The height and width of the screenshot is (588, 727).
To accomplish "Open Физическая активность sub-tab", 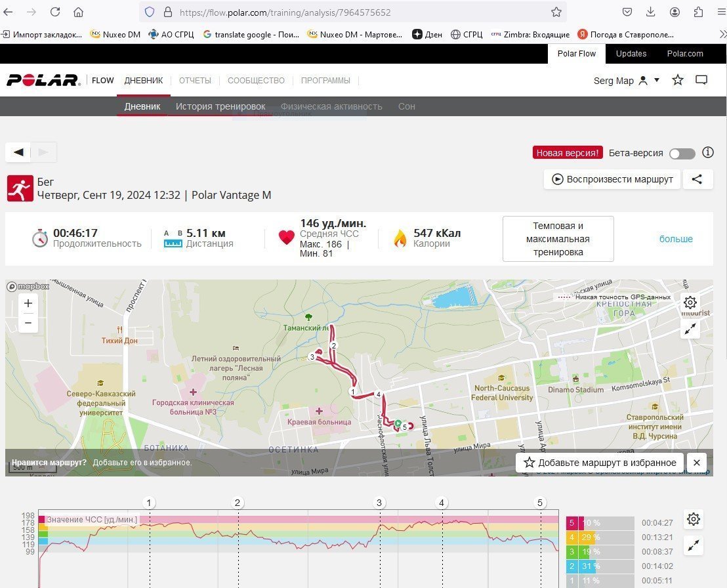I will coord(331,106).
